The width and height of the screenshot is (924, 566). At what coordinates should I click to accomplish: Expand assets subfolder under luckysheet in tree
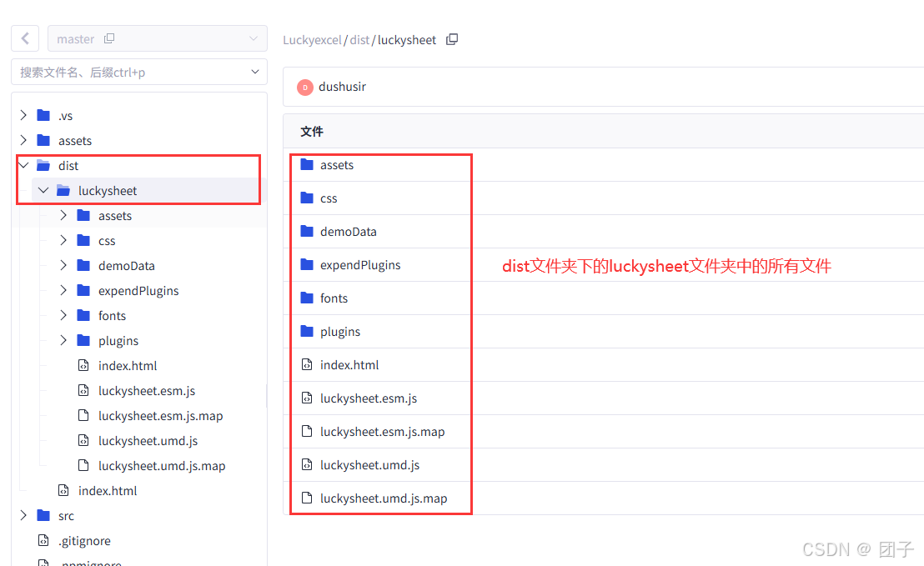coord(63,216)
